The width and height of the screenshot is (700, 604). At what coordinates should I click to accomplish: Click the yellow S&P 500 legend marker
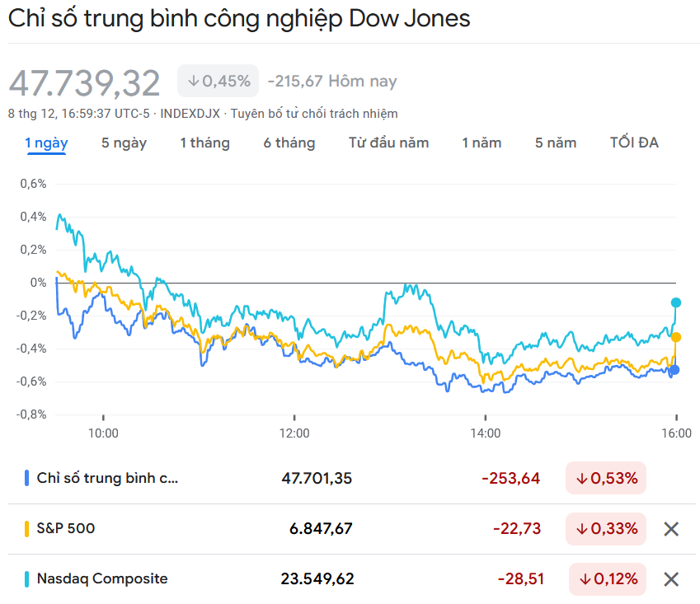tap(27, 528)
